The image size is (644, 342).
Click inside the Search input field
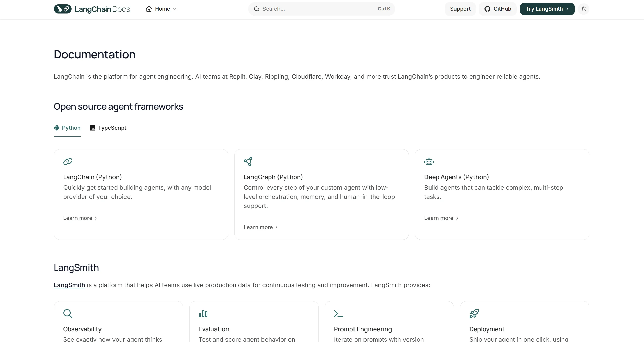[306, 9]
